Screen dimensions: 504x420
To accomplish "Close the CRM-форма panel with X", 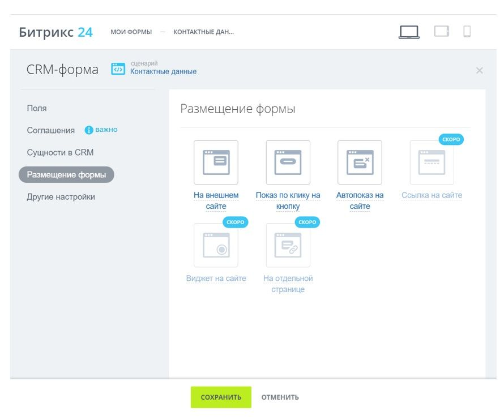I will point(479,70).
